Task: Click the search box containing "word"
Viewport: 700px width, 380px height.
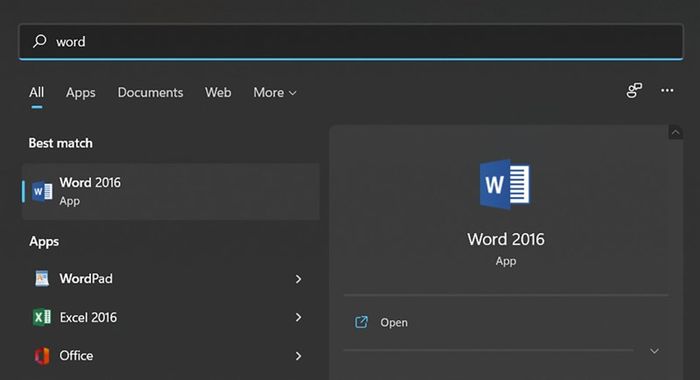Action: tap(351, 42)
